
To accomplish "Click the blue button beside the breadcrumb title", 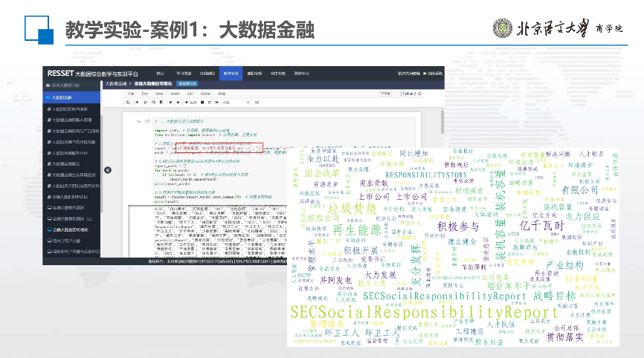I will click(185, 84).
